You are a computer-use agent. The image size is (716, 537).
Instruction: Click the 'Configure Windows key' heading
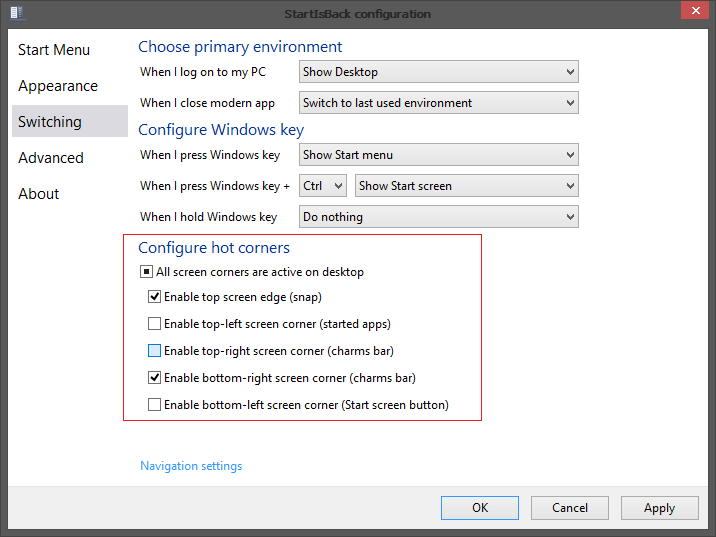(221, 130)
